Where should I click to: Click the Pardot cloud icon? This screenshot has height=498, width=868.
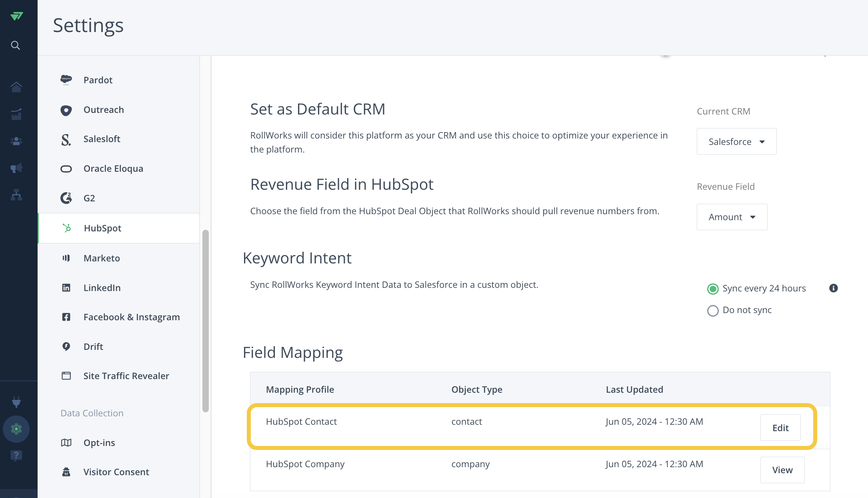66,80
